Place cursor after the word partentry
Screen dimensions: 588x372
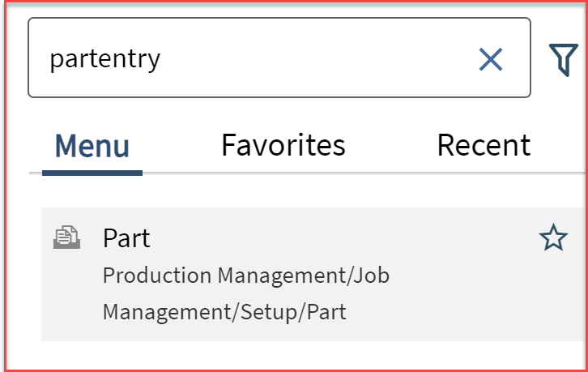tap(162, 58)
